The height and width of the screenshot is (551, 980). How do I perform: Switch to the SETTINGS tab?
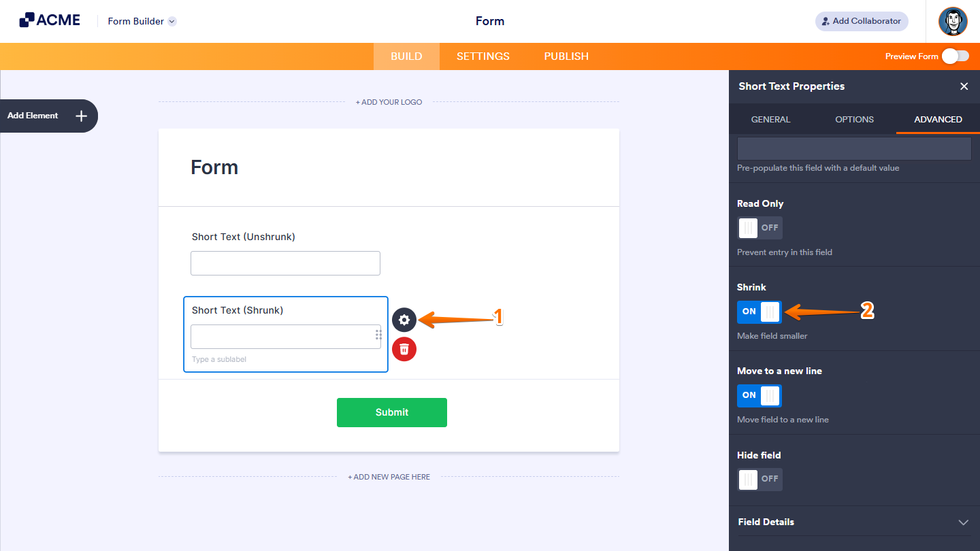[x=483, y=56]
